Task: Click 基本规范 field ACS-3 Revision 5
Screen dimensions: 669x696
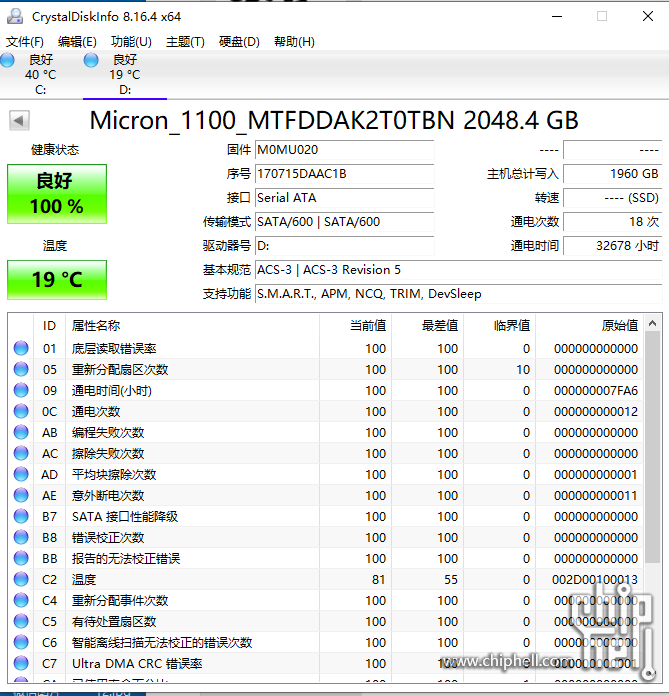Action: click(x=459, y=269)
